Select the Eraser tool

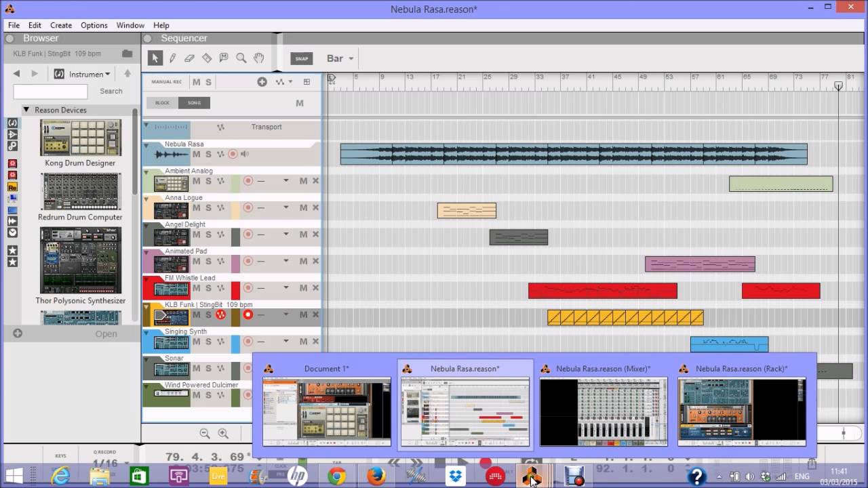coord(190,58)
